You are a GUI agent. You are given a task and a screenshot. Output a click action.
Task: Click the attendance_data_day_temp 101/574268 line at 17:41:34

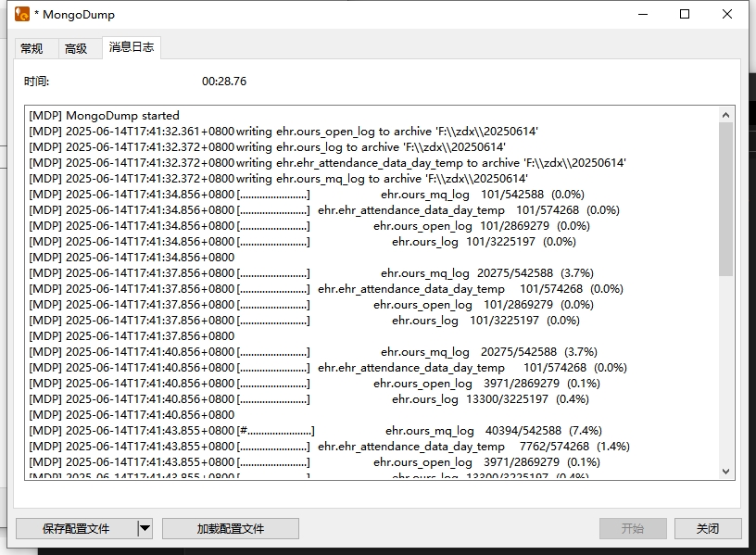pos(324,210)
